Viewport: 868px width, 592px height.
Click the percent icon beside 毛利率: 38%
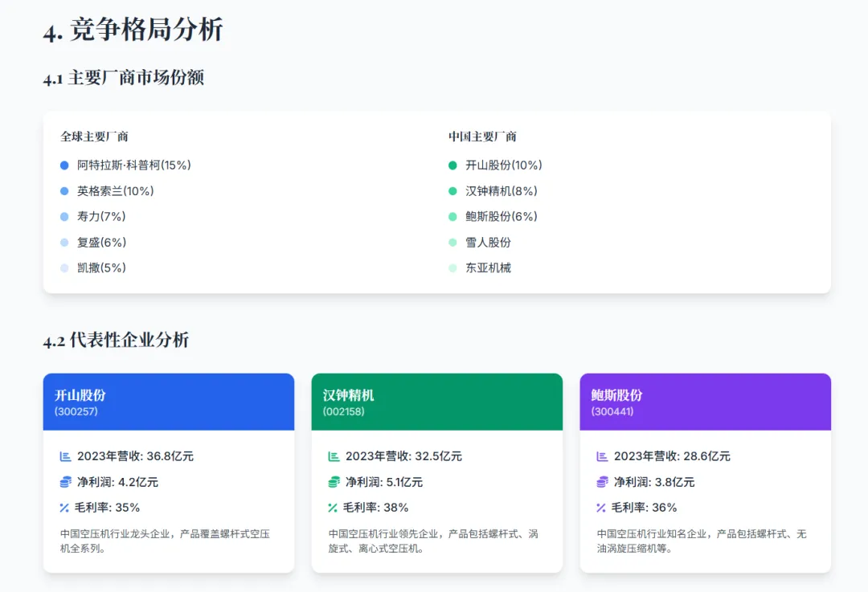coord(333,508)
